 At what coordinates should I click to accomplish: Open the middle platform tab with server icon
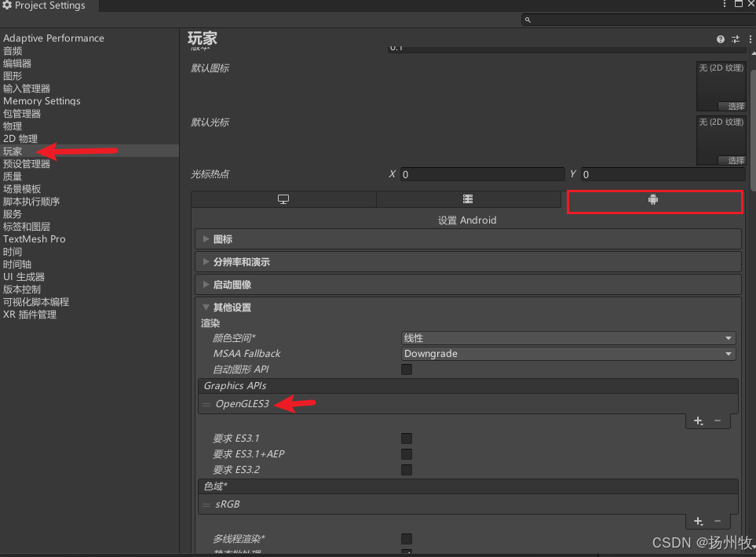pyautogui.click(x=467, y=199)
